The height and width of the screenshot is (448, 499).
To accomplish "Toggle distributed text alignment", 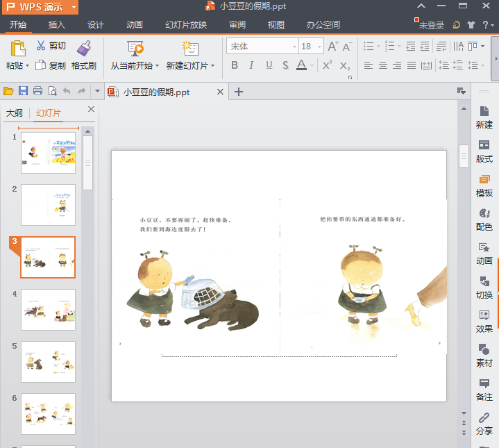I will click(x=426, y=65).
